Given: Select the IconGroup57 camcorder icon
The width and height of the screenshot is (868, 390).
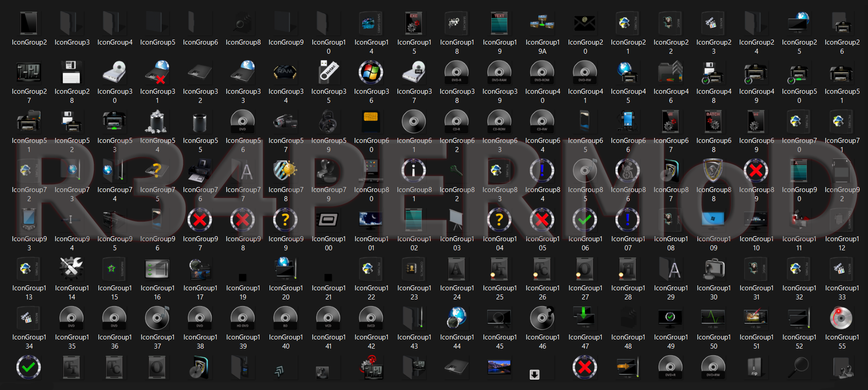Looking at the screenshot, I should pyautogui.click(x=285, y=122).
